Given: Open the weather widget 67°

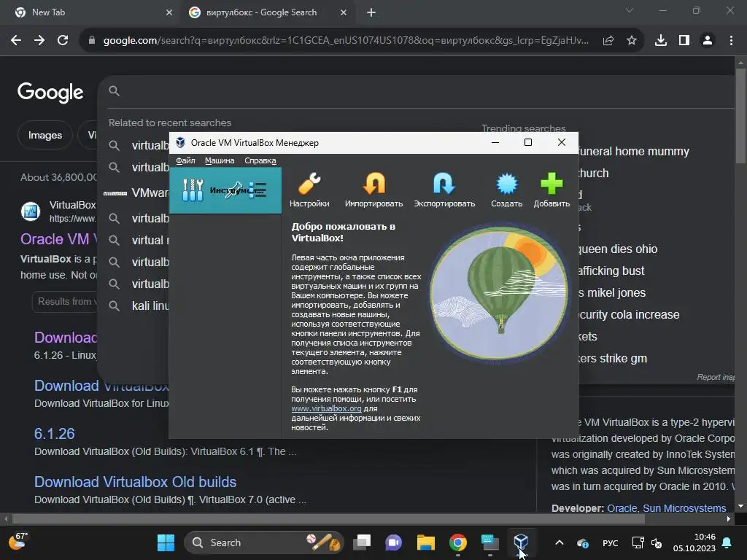Looking at the screenshot, I should [x=18, y=542].
